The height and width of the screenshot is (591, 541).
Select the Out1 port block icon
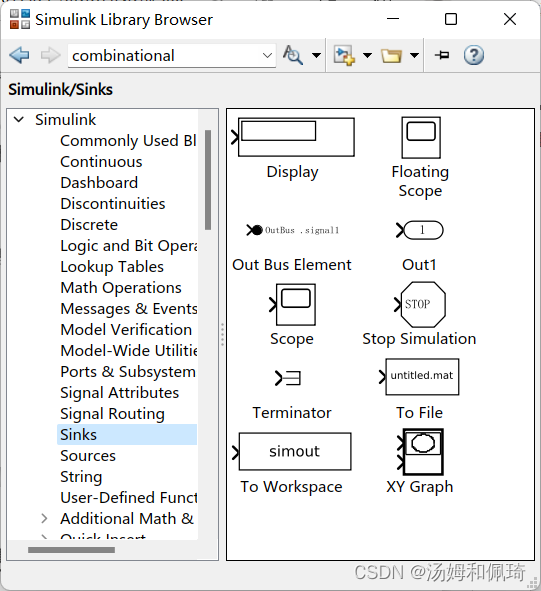[420, 230]
